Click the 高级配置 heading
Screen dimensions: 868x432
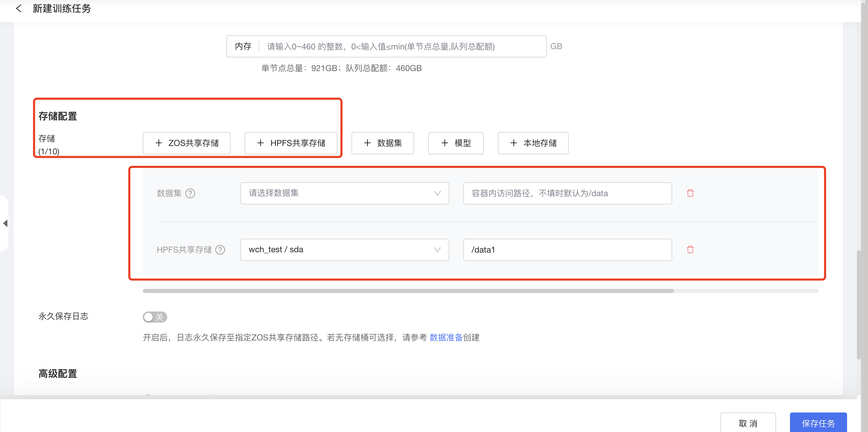coord(58,374)
